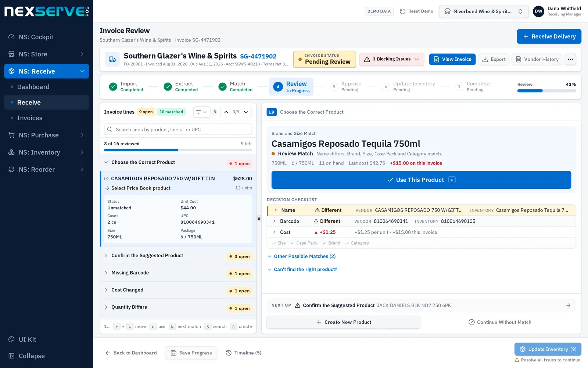Expand Confirm the Suggested Product group
588x368 pixels.
coord(178,256)
